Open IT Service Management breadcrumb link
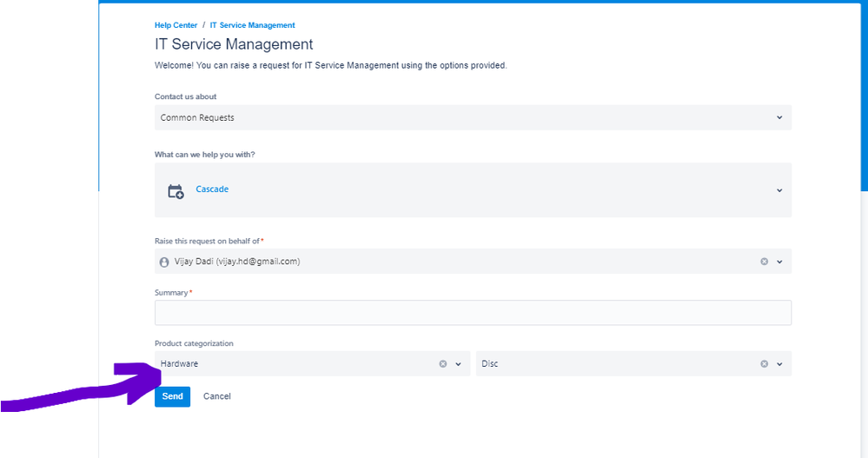The height and width of the screenshot is (458, 868). [x=252, y=25]
